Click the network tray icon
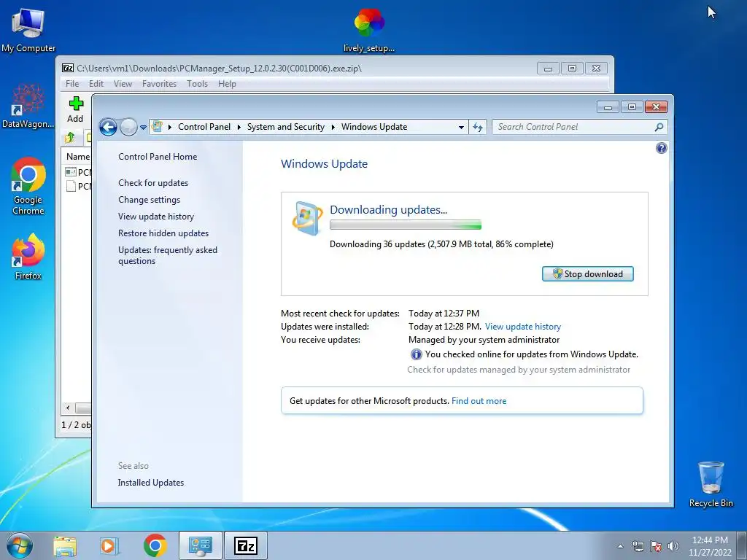Image resolution: width=747 pixels, height=560 pixels. [638, 546]
